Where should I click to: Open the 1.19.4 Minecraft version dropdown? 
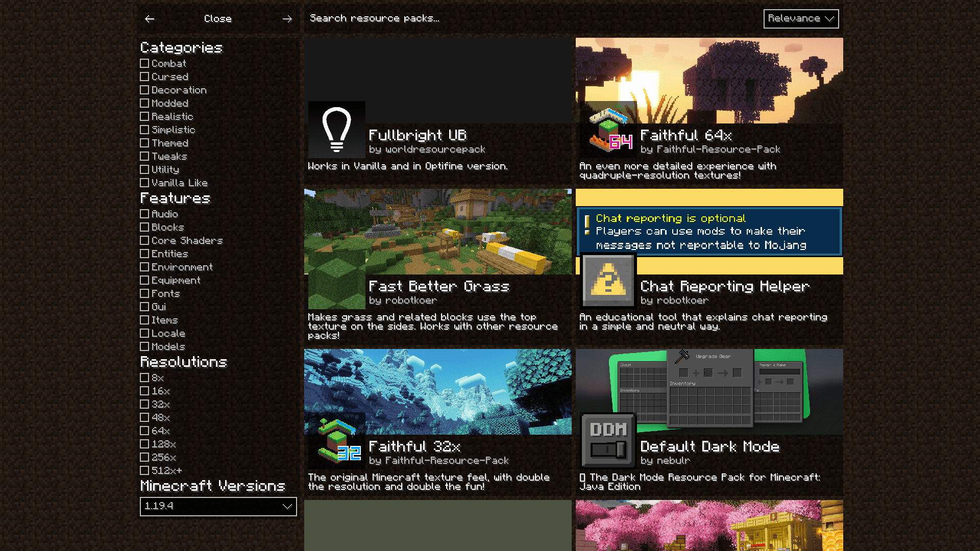click(x=218, y=506)
